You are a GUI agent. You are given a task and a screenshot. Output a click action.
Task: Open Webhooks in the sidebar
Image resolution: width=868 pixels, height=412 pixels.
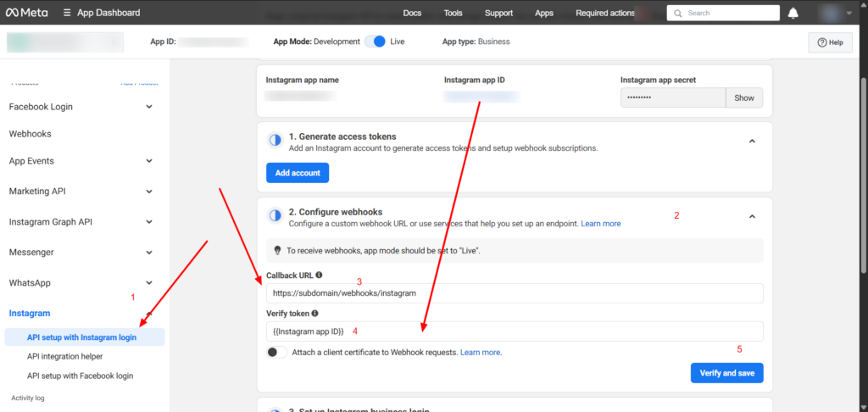(x=30, y=134)
